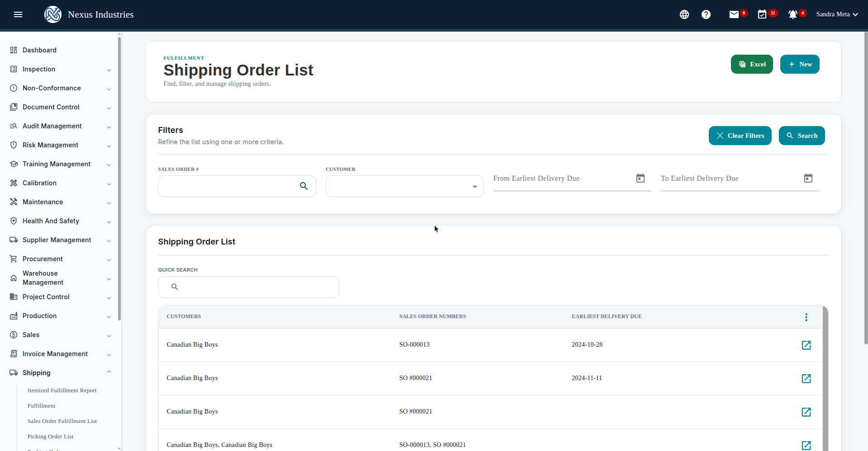Open the Fulfillment submenu item
Screen dimensions: 868x451
(x=42, y=406)
